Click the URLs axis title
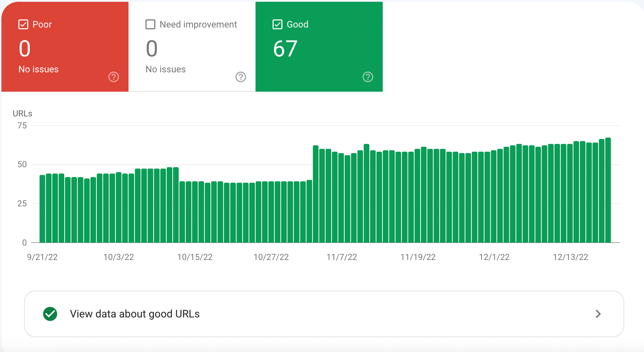The height and width of the screenshot is (352, 644). 23,114
